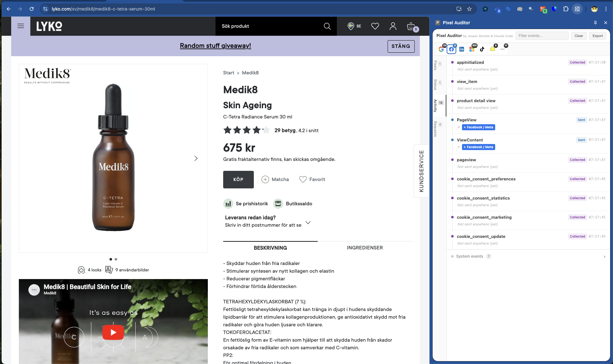Select the Google pixel filter icon
The image size is (613, 364).
(x=441, y=49)
